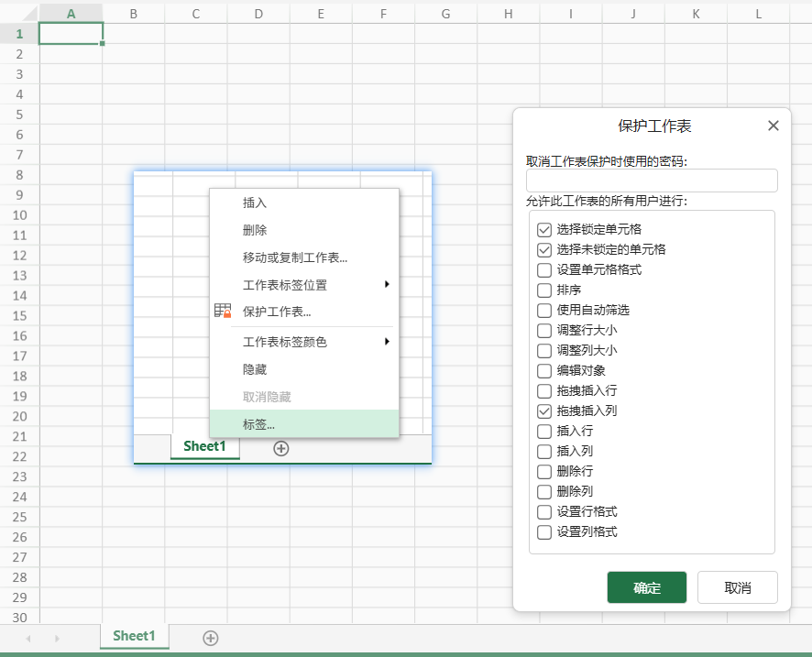
Task: Choose 隐藏 in context menu
Action: (x=304, y=369)
